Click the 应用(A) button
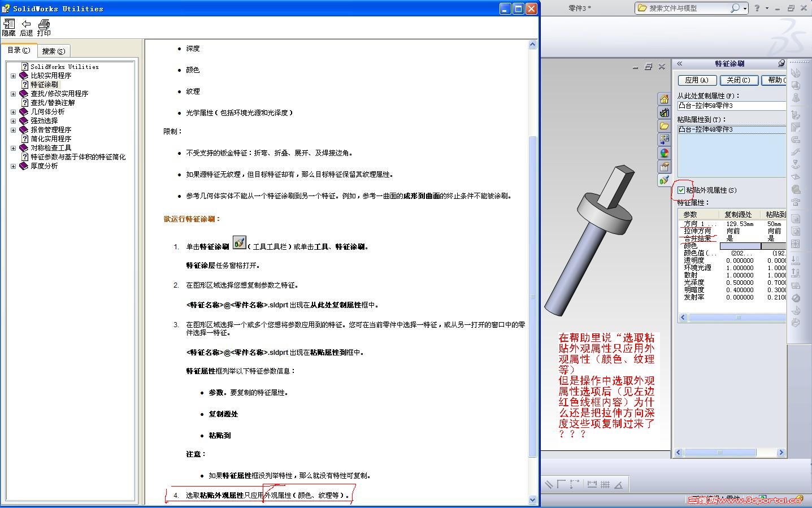This screenshot has width=812, height=508. coord(697,80)
